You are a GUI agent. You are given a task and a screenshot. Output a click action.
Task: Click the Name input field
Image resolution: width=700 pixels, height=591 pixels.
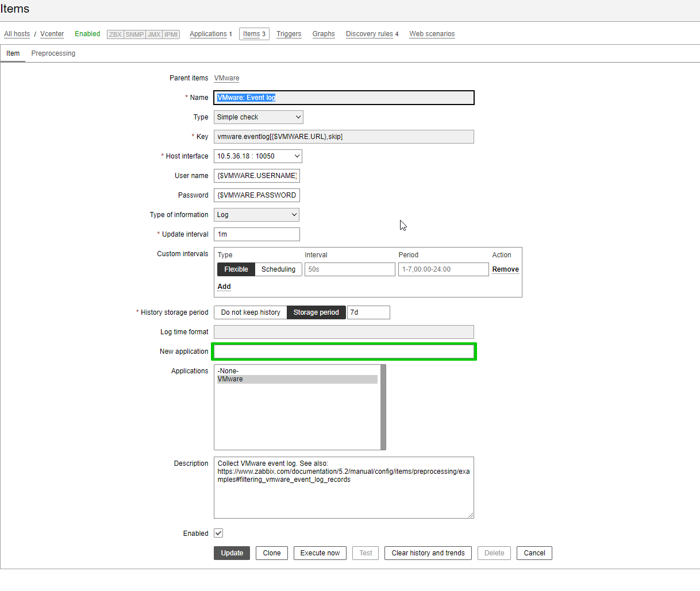[344, 98]
